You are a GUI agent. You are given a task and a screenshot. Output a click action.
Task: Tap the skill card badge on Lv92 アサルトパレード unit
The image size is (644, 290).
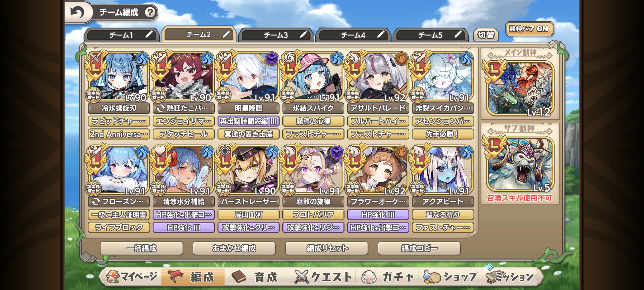pyautogui.click(x=353, y=95)
